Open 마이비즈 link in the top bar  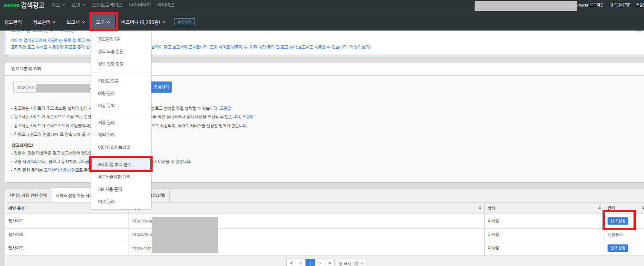pos(166,5)
